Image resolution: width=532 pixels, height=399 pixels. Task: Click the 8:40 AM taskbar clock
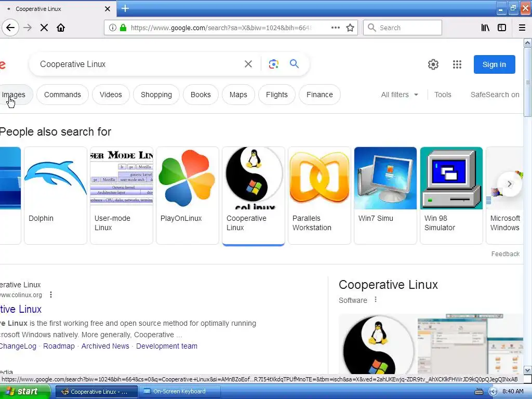513,391
